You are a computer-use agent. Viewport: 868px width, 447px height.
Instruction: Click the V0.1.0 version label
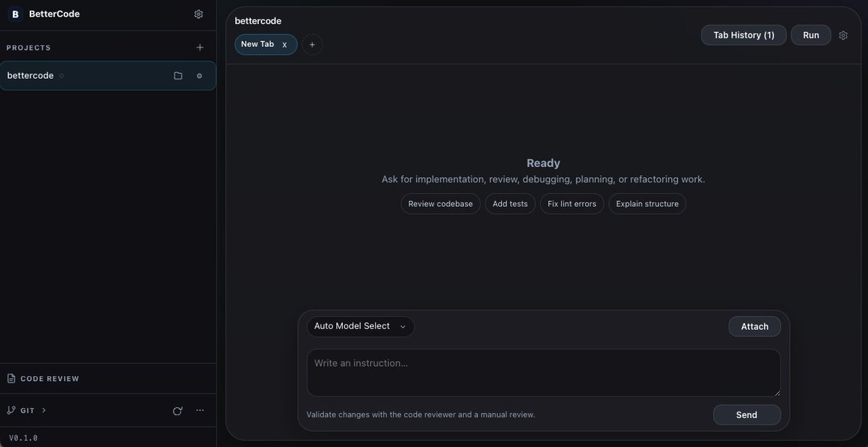tap(23, 438)
